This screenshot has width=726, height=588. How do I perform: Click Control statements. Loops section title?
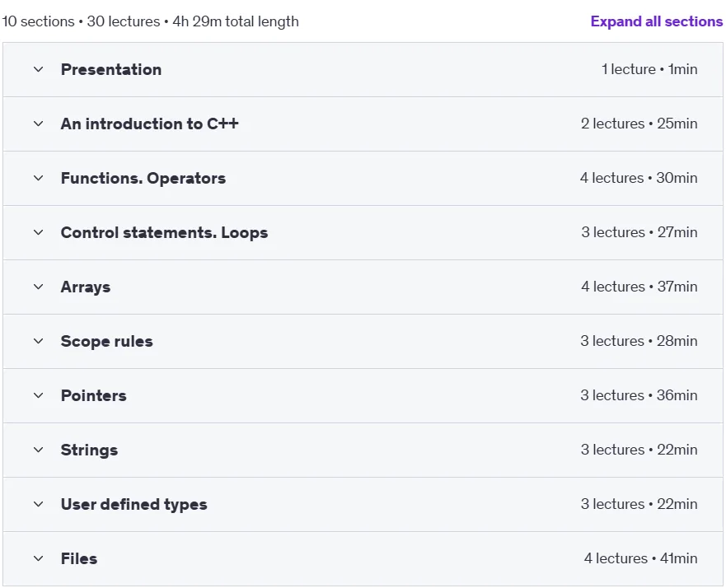point(164,233)
